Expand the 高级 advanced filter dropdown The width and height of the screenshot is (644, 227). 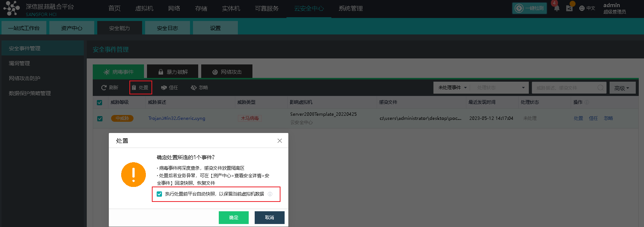click(622, 88)
